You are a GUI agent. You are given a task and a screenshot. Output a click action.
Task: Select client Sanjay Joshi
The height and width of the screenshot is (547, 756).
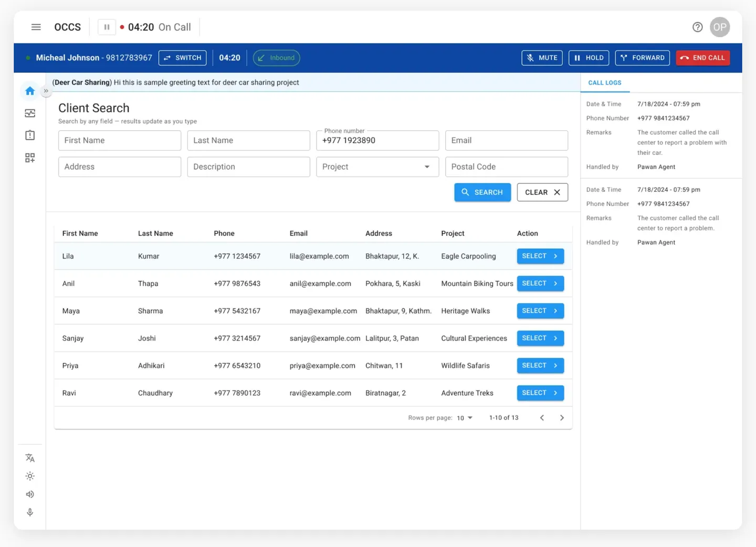click(540, 338)
